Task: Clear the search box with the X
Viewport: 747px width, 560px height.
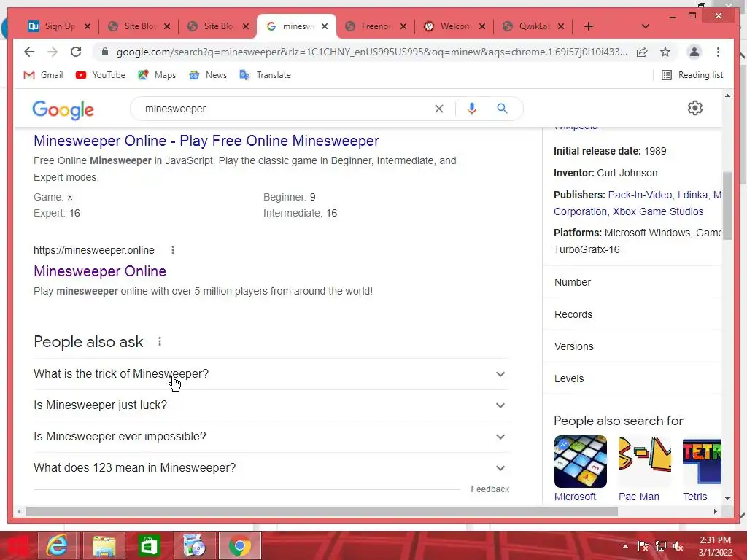Action: click(438, 109)
